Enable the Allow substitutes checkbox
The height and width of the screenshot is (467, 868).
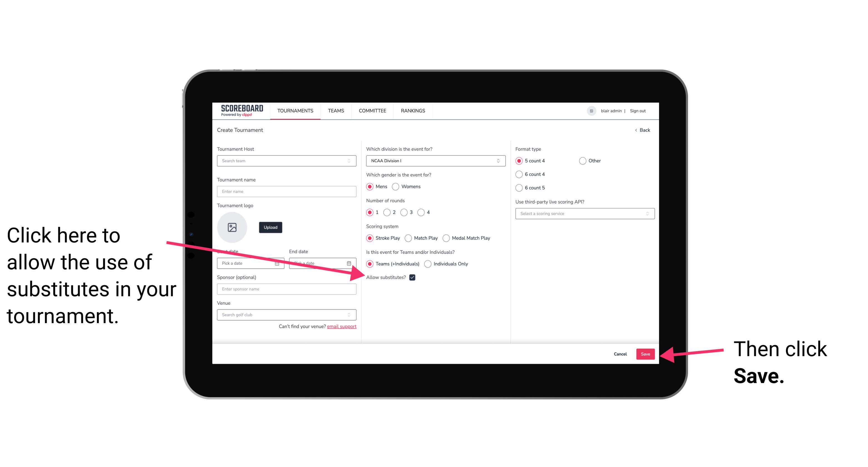tap(413, 277)
